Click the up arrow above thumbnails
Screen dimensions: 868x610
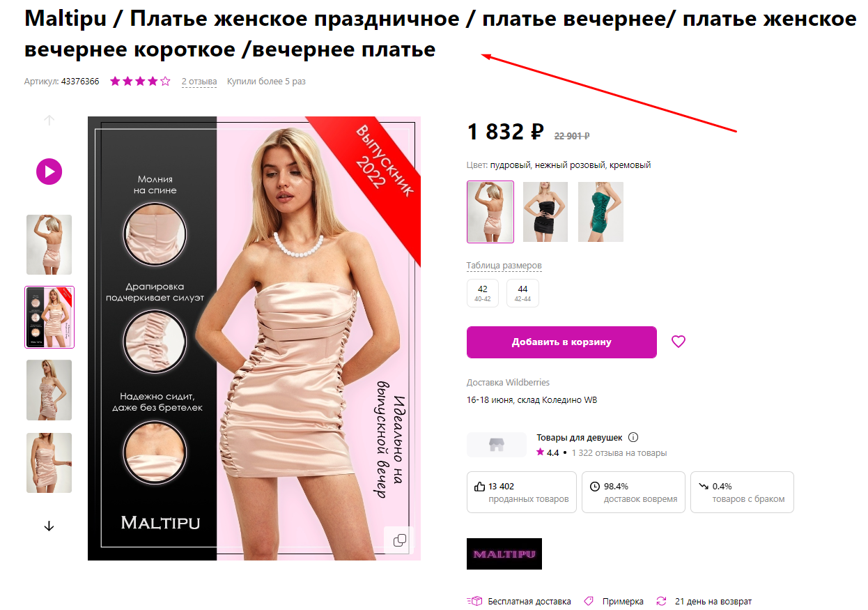[x=49, y=120]
